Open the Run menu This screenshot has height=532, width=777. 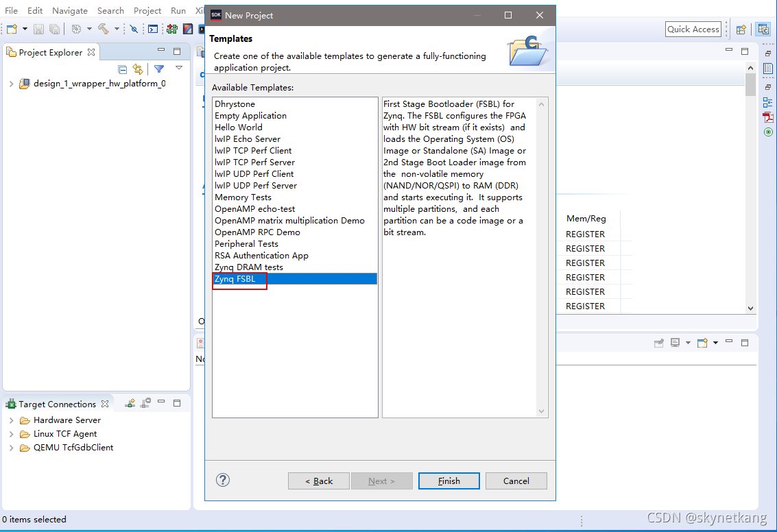(x=178, y=10)
